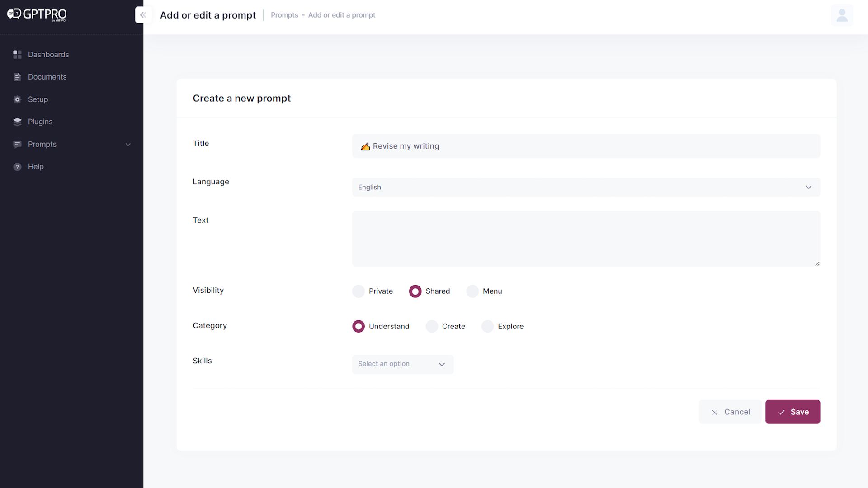Click the GPTPRO logo
The image size is (868, 488).
[x=37, y=14]
